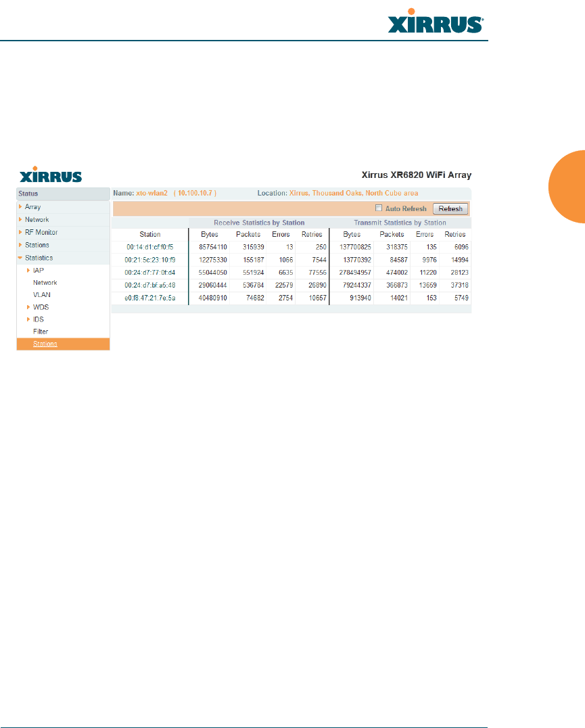Image resolution: width=585 pixels, height=728 pixels.
Task: Click transmit retries value 5749
Action: point(462,298)
